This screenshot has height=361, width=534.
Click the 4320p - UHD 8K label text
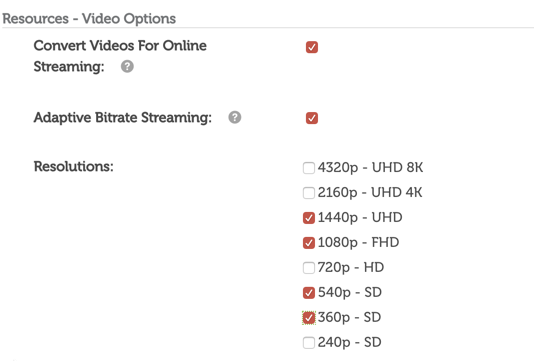371,168
